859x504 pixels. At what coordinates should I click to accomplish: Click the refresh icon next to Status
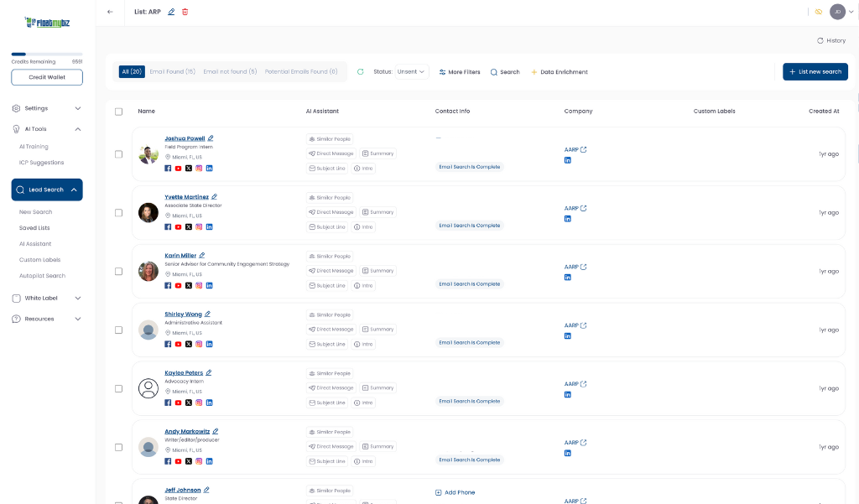[x=360, y=72]
